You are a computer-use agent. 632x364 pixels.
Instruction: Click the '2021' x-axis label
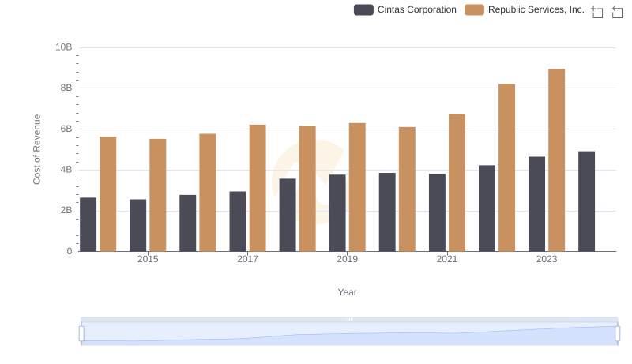pyautogui.click(x=447, y=259)
